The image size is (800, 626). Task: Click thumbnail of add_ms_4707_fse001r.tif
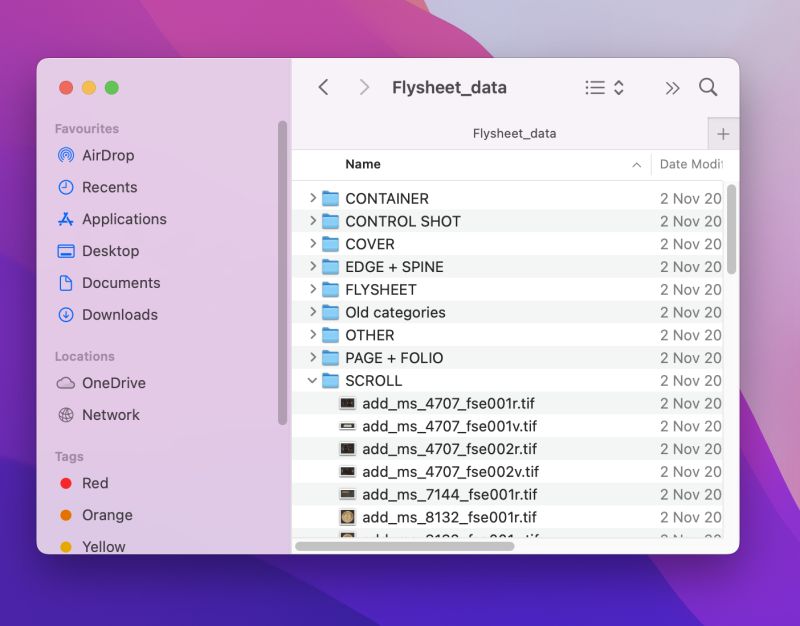347,404
